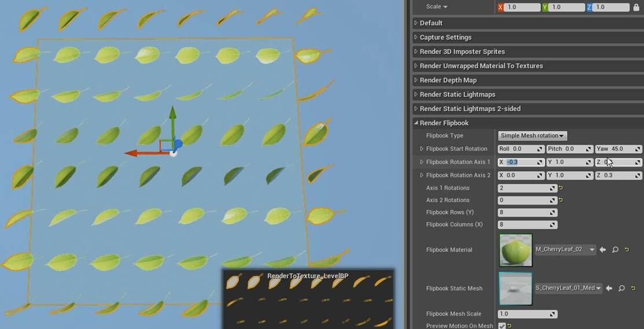Browse to Flipbook Material in Content Browser
The width and height of the screenshot is (644, 329).
coord(615,249)
